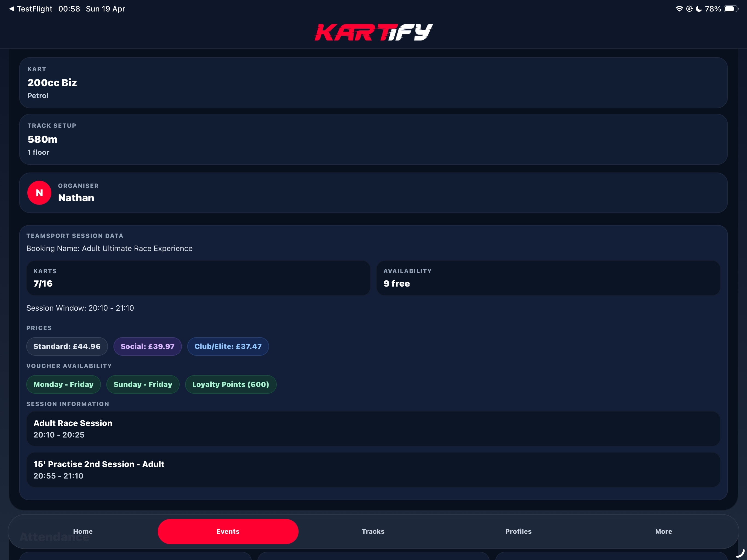Tap the orientation lock status icon
Screen dimensions: 747x560
coord(689,9)
